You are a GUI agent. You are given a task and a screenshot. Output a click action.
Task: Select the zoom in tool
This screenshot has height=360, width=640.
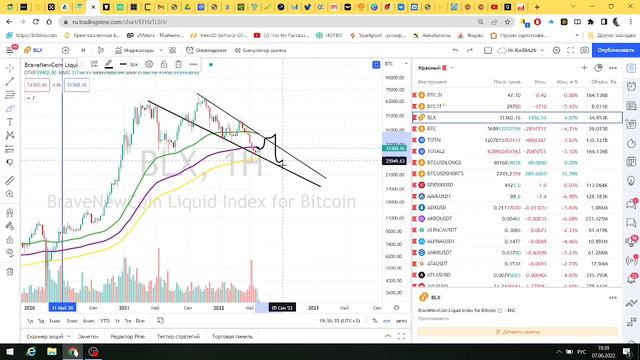pyautogui.click(x=10, y=194)
